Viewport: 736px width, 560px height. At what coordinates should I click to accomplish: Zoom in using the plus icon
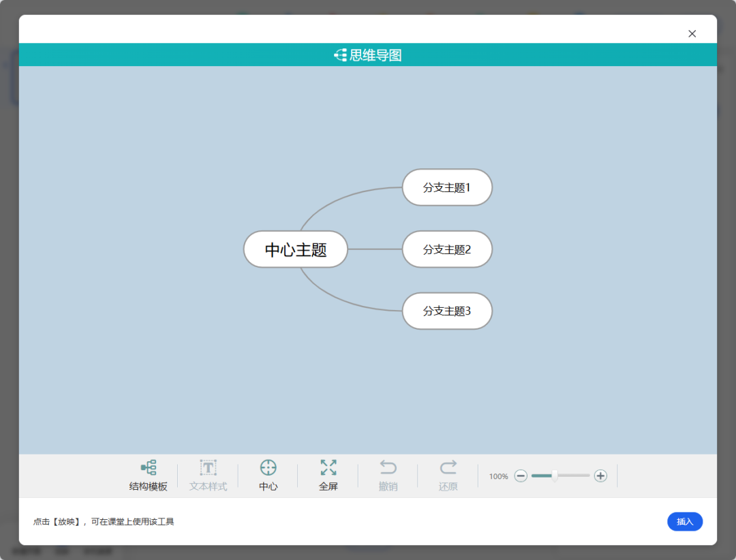pos(600,476)
